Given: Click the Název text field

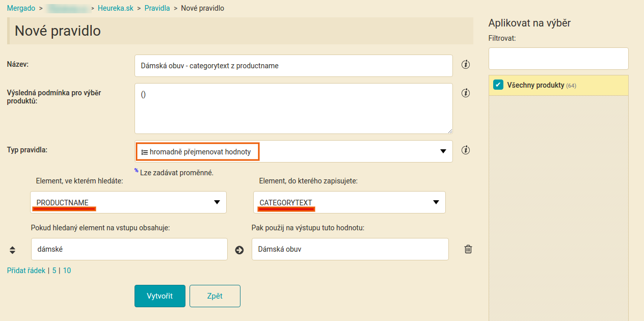Looking at the screenshot, I should [293, 66].
